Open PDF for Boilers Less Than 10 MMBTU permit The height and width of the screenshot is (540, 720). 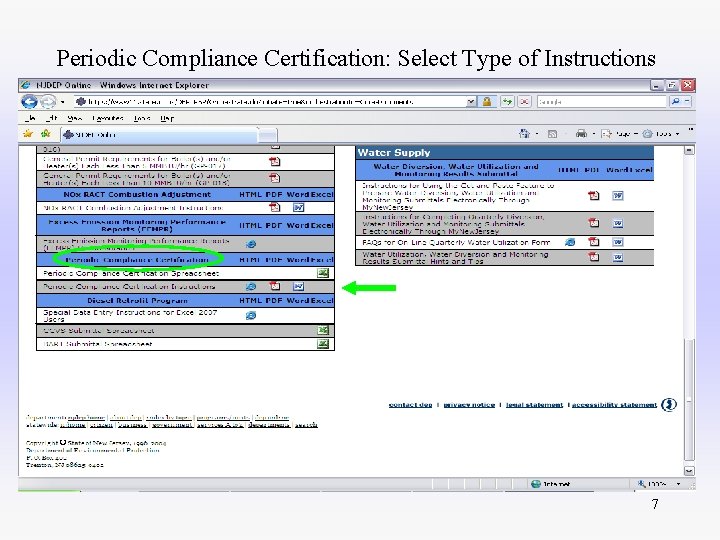pyautogui.click(x=275, y=178)
